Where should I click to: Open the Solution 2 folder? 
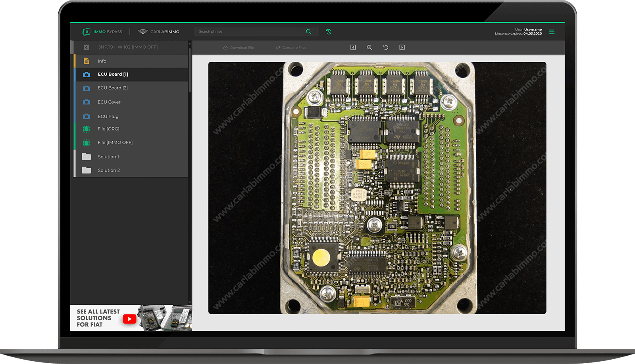131,170
